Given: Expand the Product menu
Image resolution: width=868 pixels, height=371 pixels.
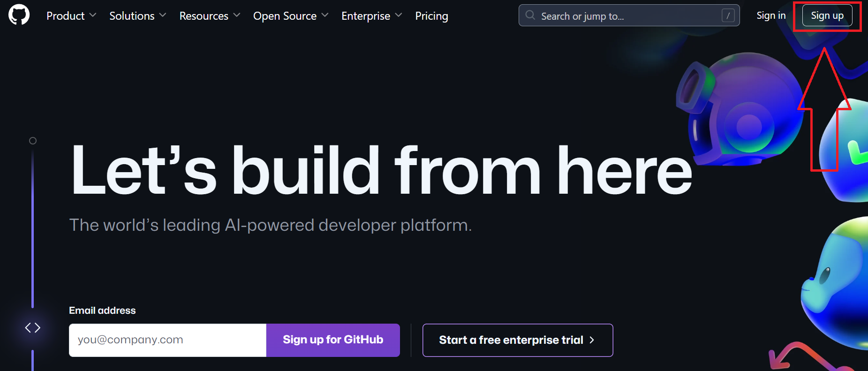Looking at the screenshot, I should (x=71, y=15).
